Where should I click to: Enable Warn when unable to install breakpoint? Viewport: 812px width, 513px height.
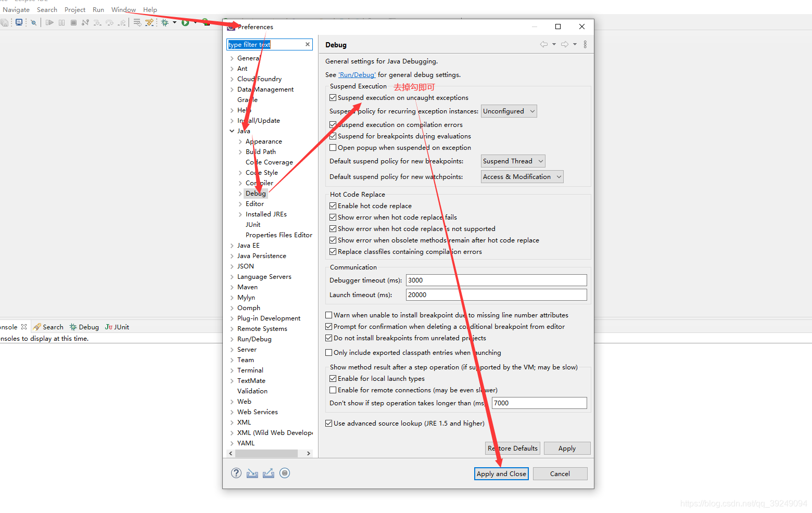pyautogui.click(x=329, y=315)
